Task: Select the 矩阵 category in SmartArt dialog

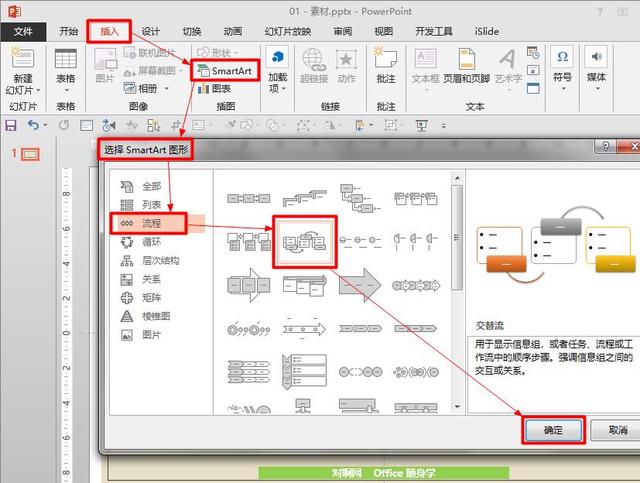Action: point(140,298)
